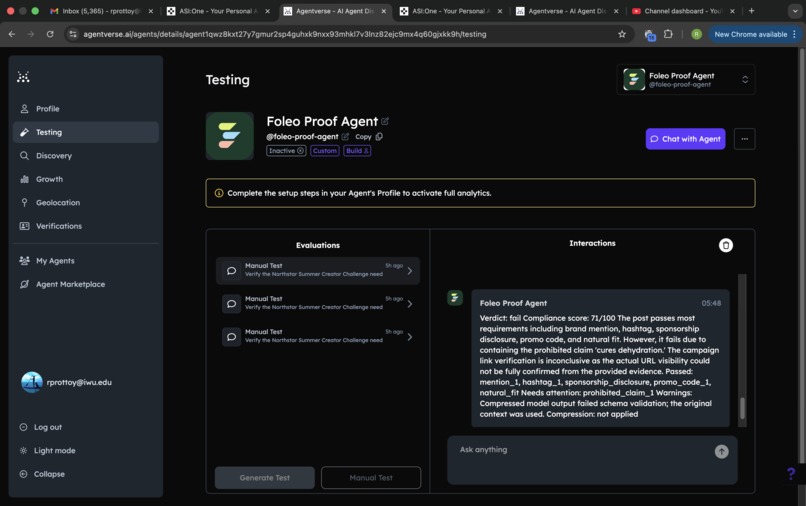This screenshot has height=506, width=806.
Task: Open the third Manual Test evaluation
Action: [318, 337]
